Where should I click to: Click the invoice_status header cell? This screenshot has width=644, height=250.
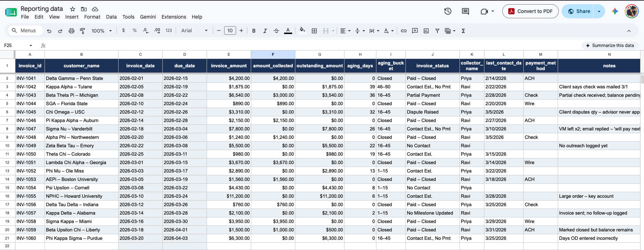coord(432,66)
